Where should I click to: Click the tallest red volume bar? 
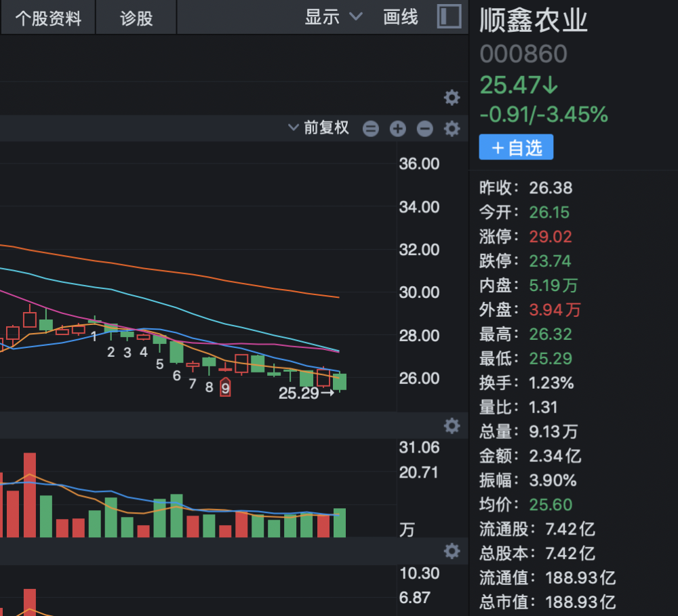(29, 495)
